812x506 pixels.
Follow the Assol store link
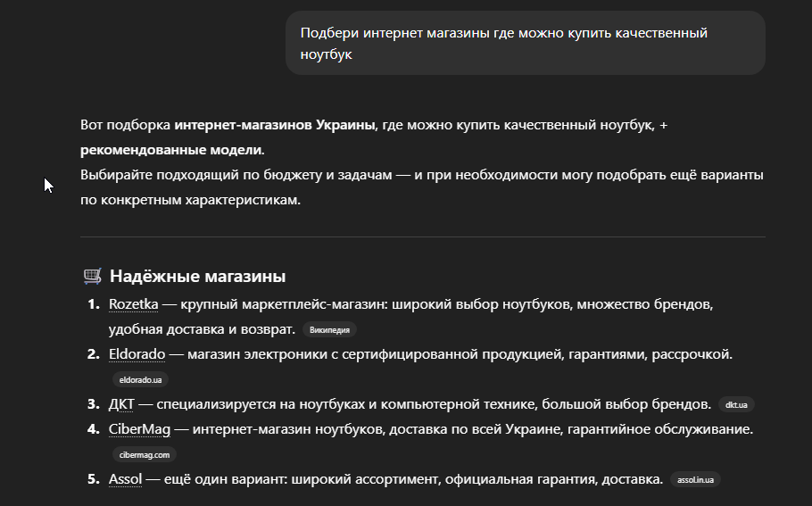125,479
